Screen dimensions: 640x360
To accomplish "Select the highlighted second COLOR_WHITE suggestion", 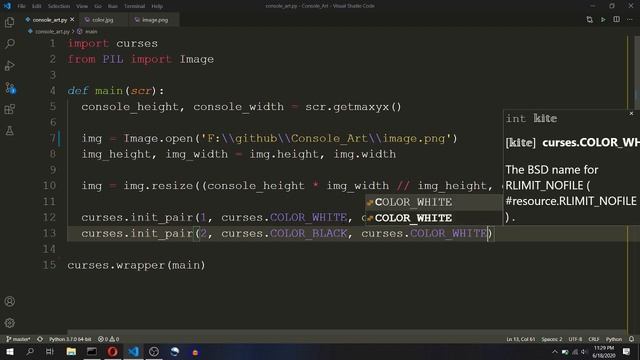I will click(x=434, y=218).
